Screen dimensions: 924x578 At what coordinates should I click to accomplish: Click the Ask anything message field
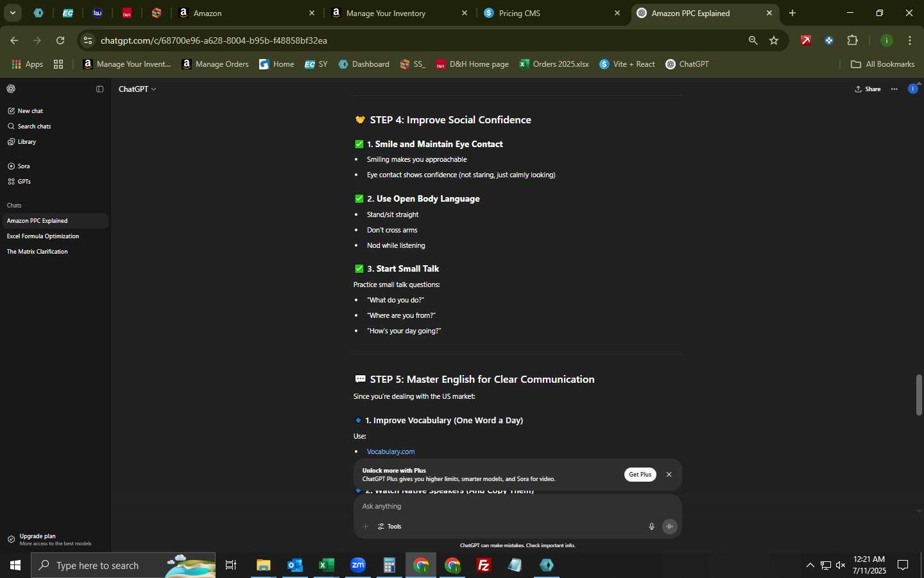tap(517, 507)
